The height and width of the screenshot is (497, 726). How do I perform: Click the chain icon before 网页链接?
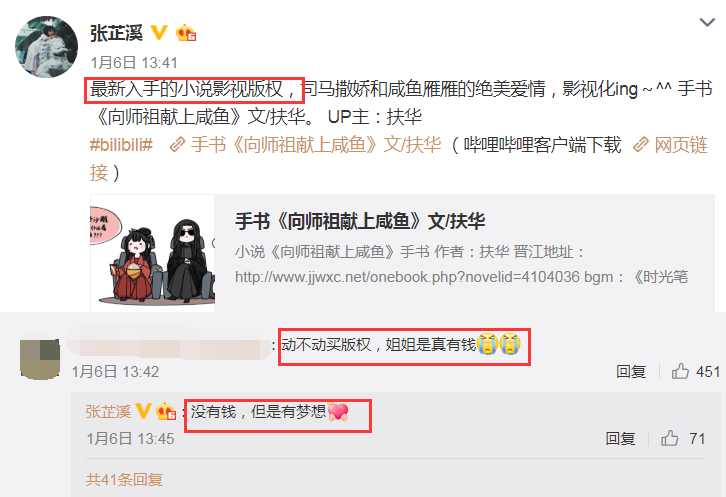click(641, 145)
